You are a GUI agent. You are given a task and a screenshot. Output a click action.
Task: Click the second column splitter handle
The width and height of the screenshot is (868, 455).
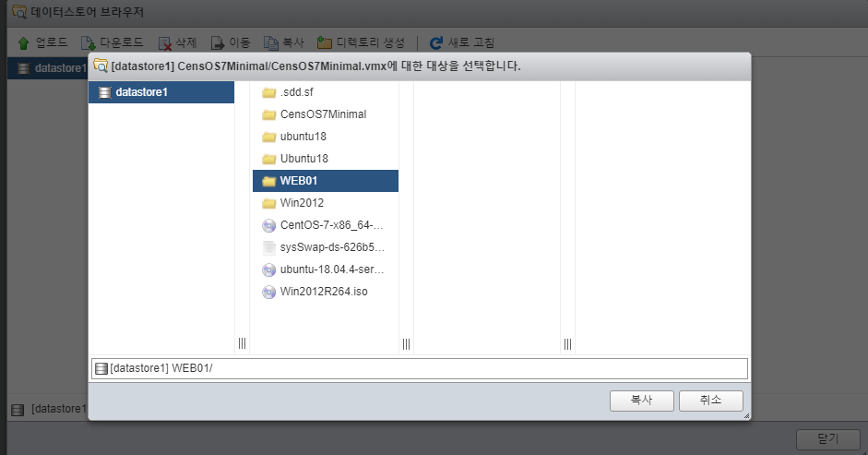pos(406,344)
